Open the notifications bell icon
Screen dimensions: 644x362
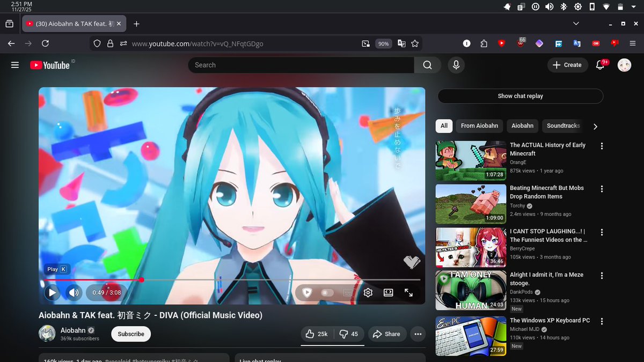pyautogui.click(x=599, y=65)
